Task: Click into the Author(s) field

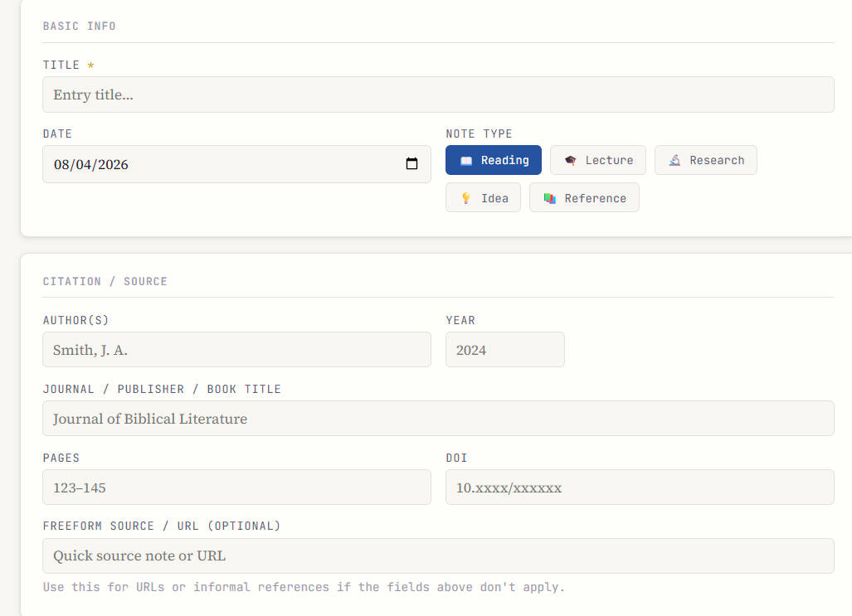Action: point(236,350)
